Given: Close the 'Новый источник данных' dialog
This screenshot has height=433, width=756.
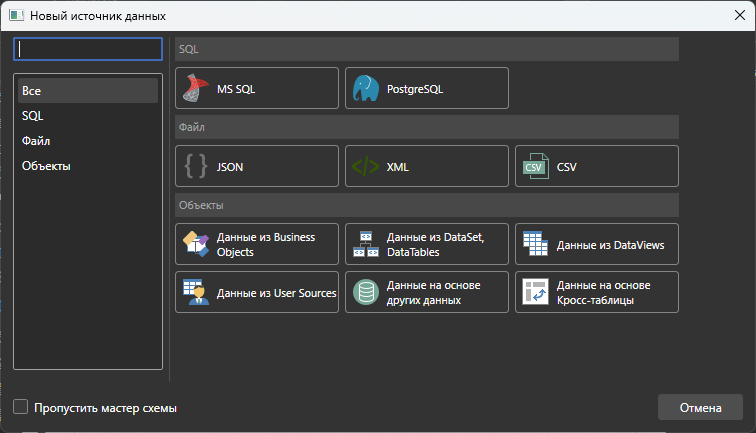Looking at the screenshot, I should coord(740,15).
